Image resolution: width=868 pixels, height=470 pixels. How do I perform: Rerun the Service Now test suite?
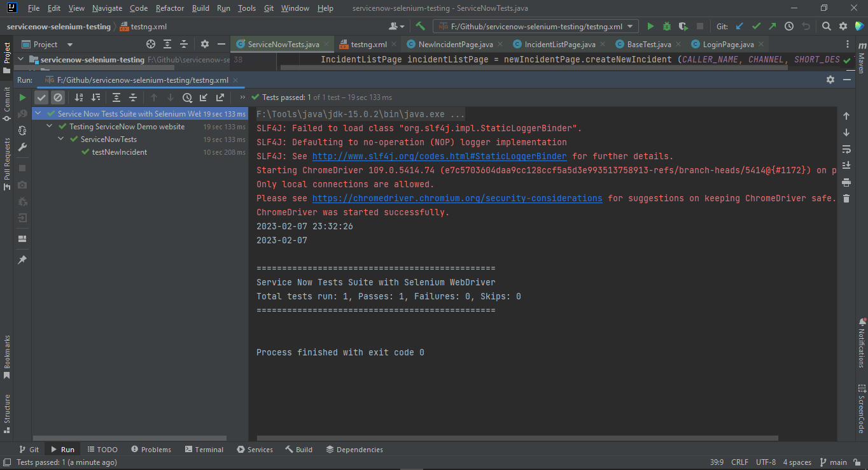(x=22, y=97)
